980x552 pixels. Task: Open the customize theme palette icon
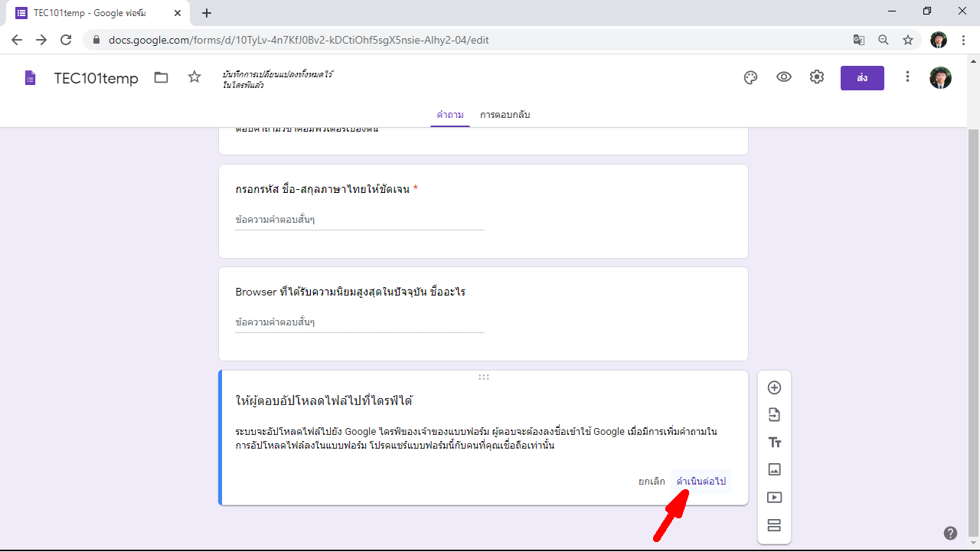pos(750,77)
